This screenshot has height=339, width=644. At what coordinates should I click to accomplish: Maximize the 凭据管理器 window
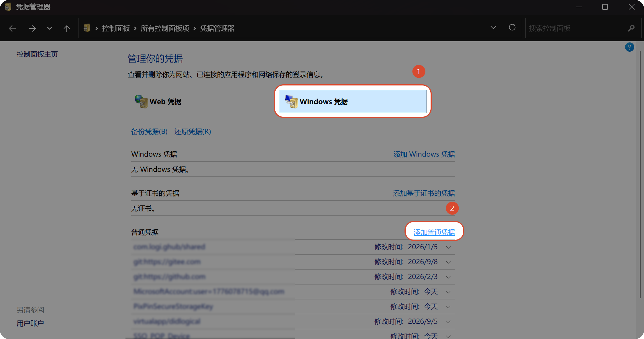pyautogui.click(x=605, y=7)
